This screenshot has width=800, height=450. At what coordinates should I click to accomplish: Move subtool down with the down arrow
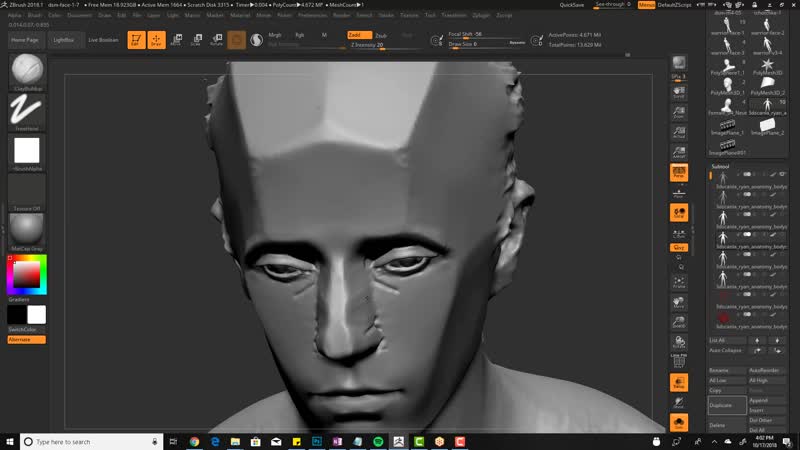(x=777, y=340)
